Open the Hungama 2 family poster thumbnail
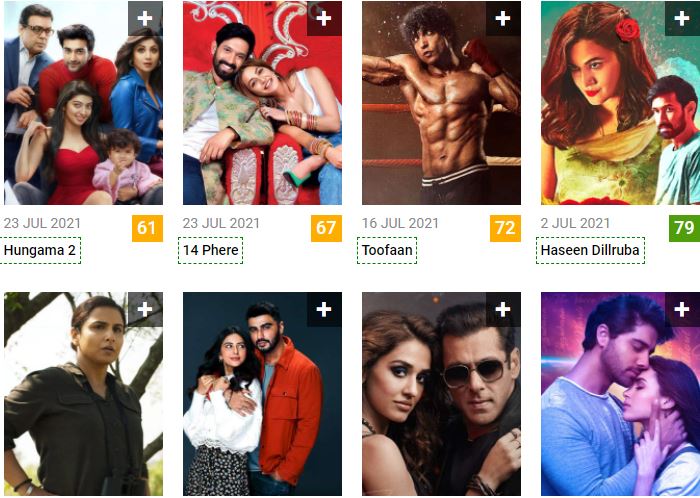 click(x=83, y=103)
